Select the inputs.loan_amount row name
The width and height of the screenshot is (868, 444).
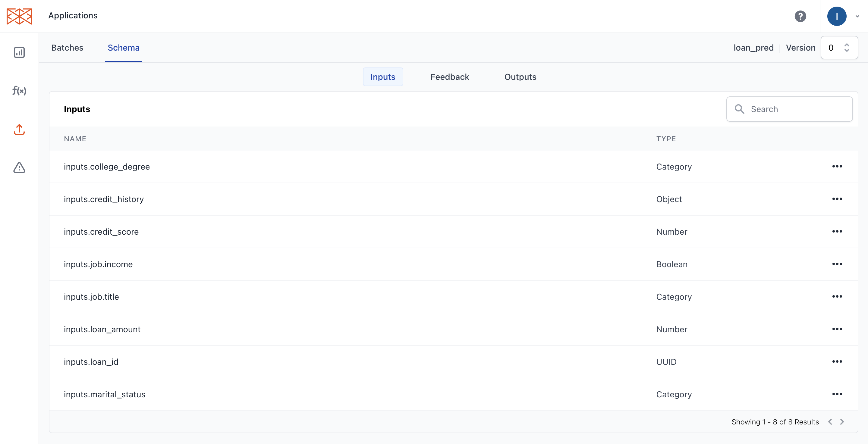tap(102, 329)
